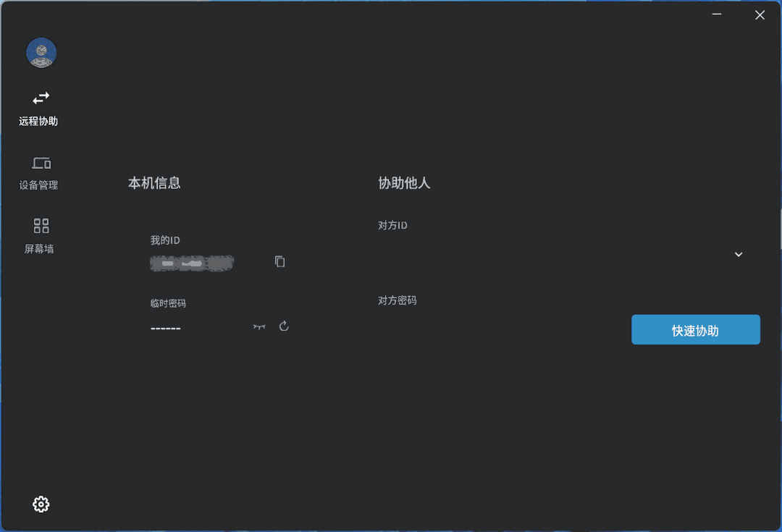This screenshot has height=532, width=782.
Task: Close the application window
Action: (760, 14)
